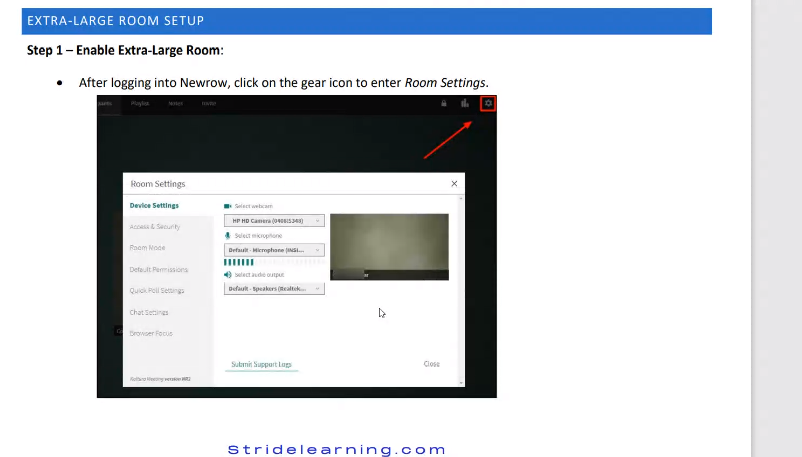The height and width of the screenshot is (457, 802).
Task: Click the Kaltura Meeting version text
Action: tap(160, 379)
